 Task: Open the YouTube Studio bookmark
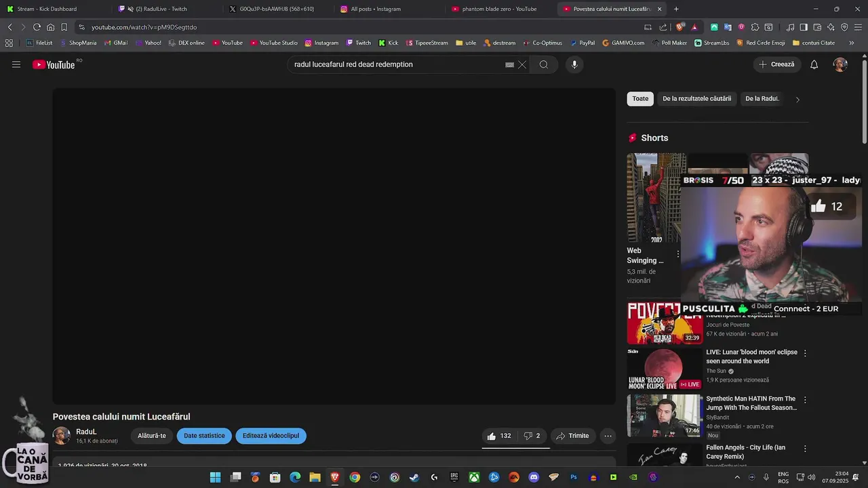click(274, 43)
